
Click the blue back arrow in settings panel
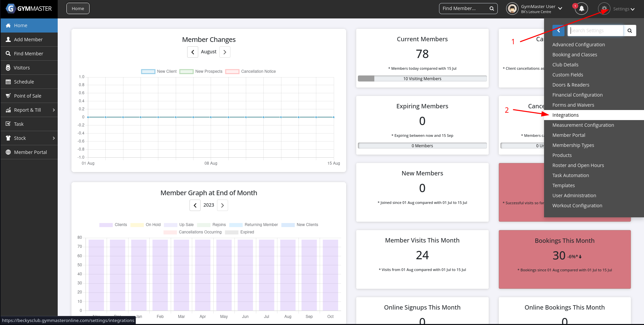pyautogui.click(x=558, y=31)
